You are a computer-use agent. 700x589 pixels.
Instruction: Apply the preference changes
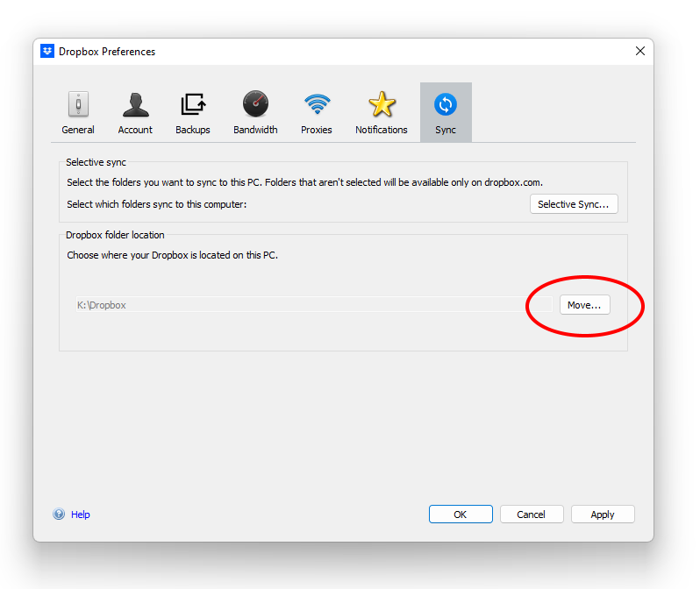(603, 514)
